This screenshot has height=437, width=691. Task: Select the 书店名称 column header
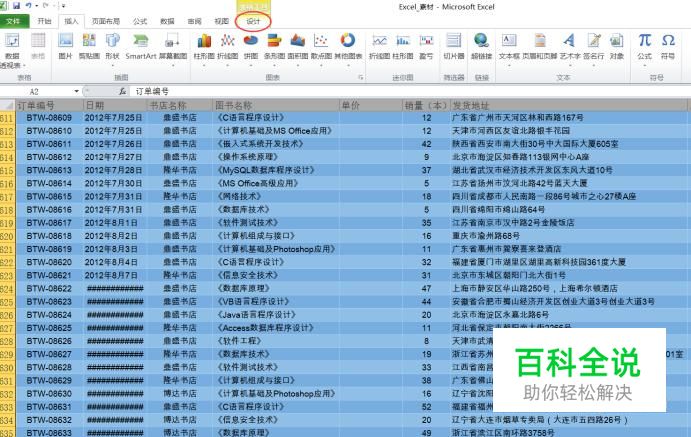point(179,105)
